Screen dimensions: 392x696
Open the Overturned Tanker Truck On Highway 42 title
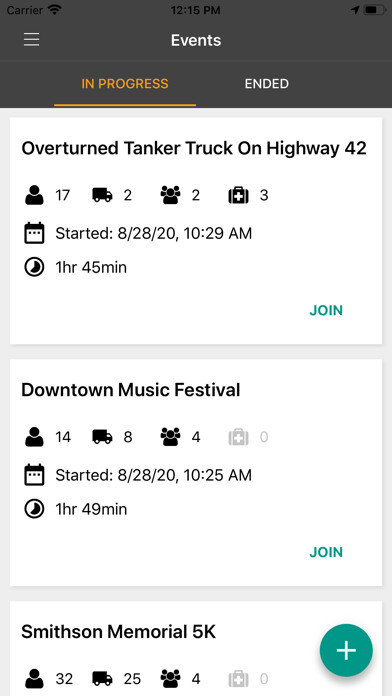pos(194,149)
